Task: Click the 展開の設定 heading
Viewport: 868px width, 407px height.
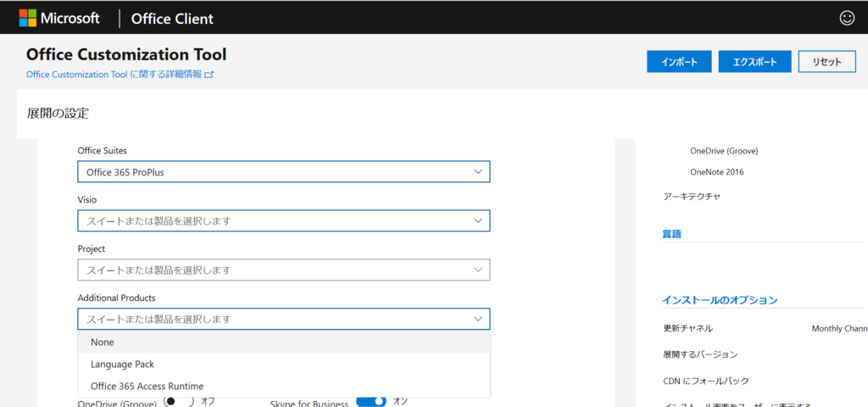Action: [58, 114]
